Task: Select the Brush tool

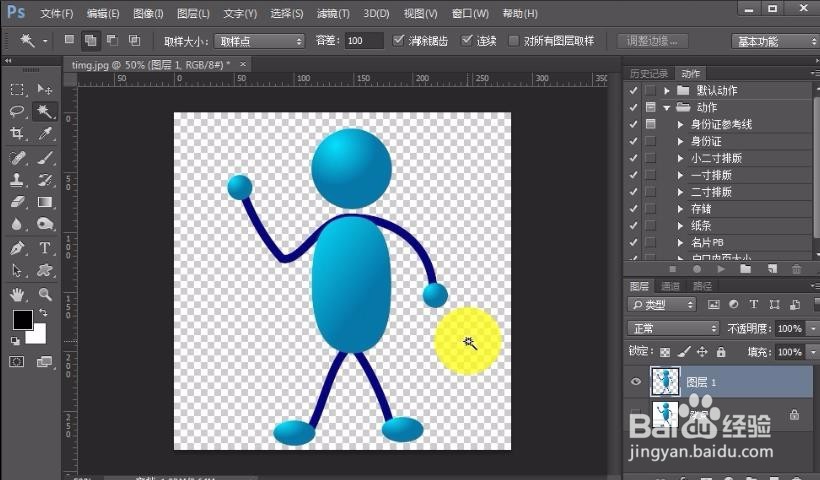Action: click(44, 157)
